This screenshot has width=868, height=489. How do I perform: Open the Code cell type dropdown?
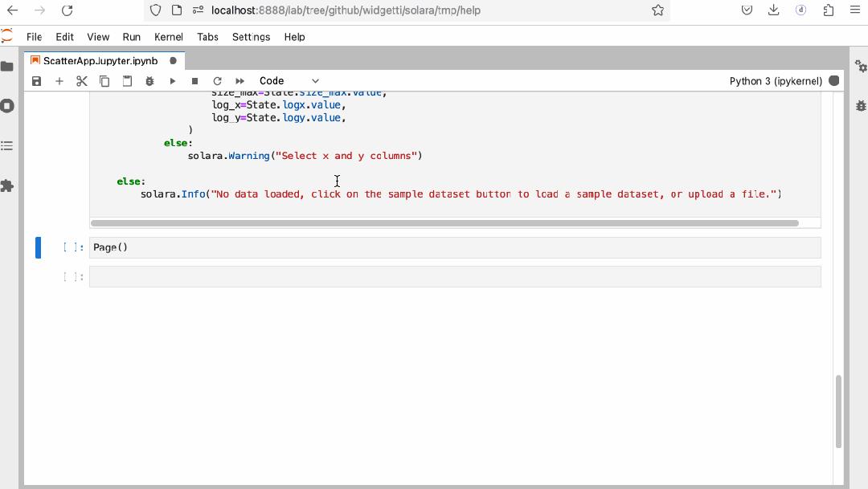288,80
